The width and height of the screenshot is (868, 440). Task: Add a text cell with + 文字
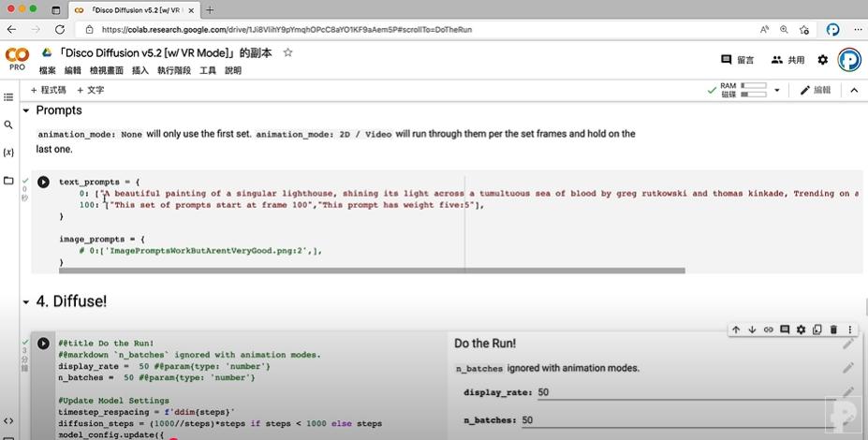pyautogui.click(x=90, y=90)
